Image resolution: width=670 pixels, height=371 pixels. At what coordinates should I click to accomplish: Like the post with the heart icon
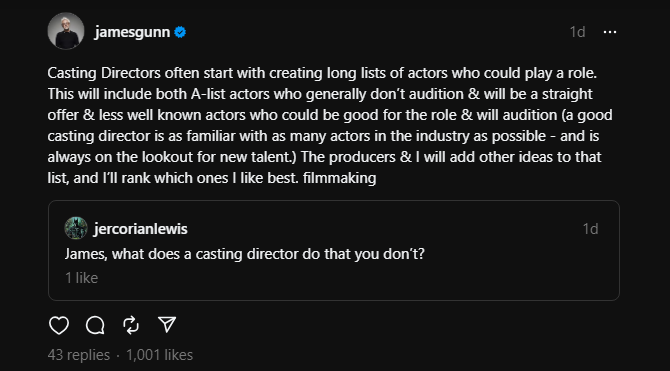pyautogui.click(x=59, y=325)
